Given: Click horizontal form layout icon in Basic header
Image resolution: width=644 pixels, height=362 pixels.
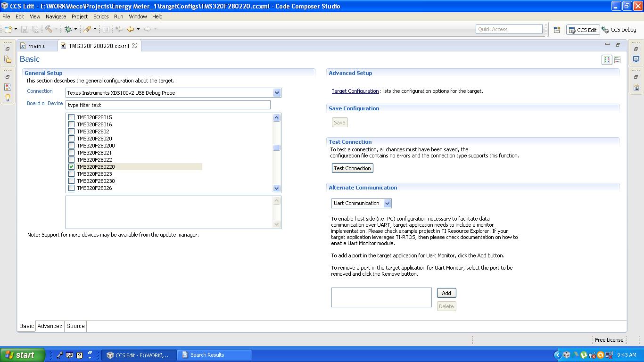Looking at the screenshot, I should point(607,60).
